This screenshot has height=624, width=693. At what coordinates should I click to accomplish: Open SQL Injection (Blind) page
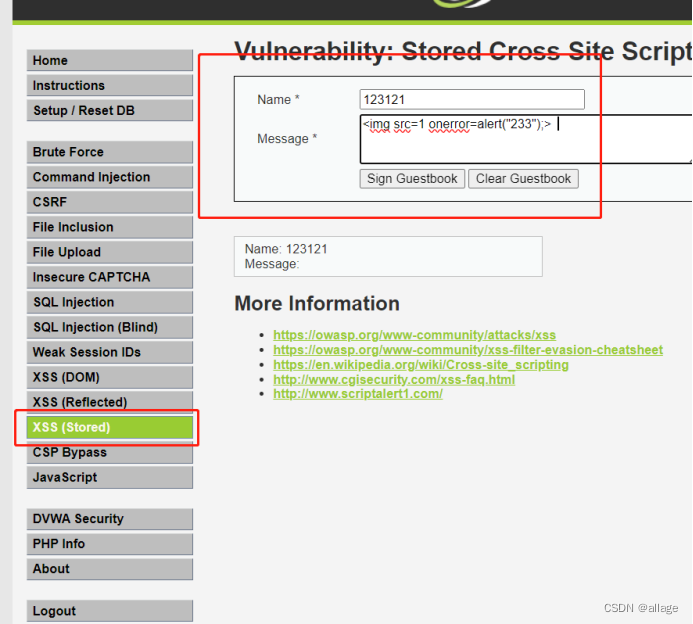tap(110, 327)
